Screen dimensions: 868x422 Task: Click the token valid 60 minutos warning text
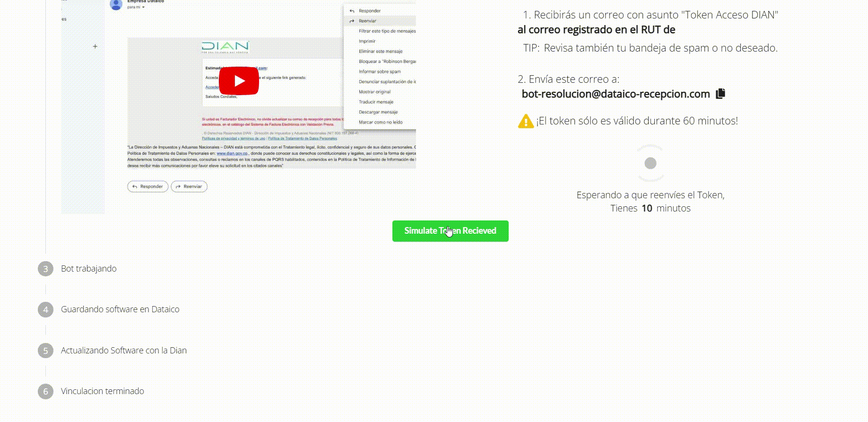pos(637,121)
